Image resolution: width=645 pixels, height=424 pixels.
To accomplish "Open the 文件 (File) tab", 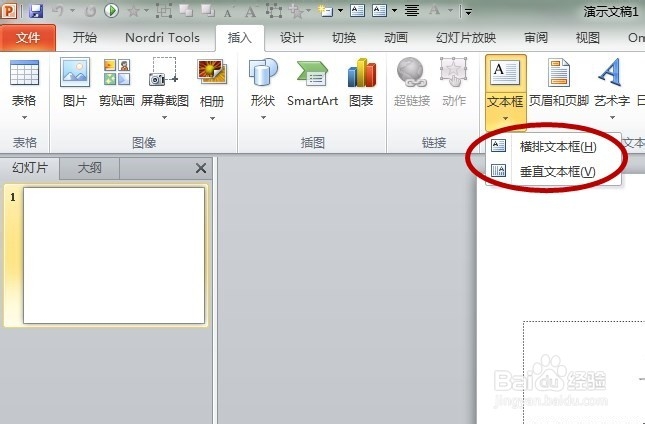I will pos(28,38).
